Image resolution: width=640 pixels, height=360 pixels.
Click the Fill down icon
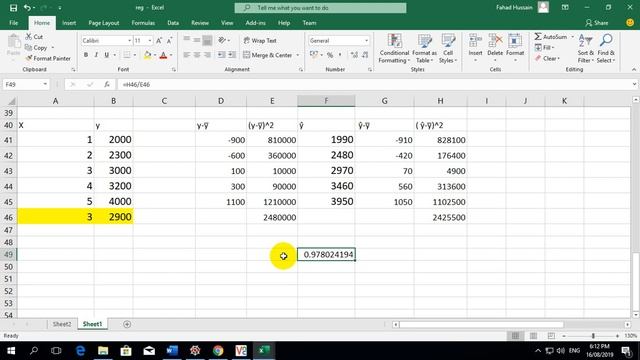pyautogui.click(x=538, y=48)
